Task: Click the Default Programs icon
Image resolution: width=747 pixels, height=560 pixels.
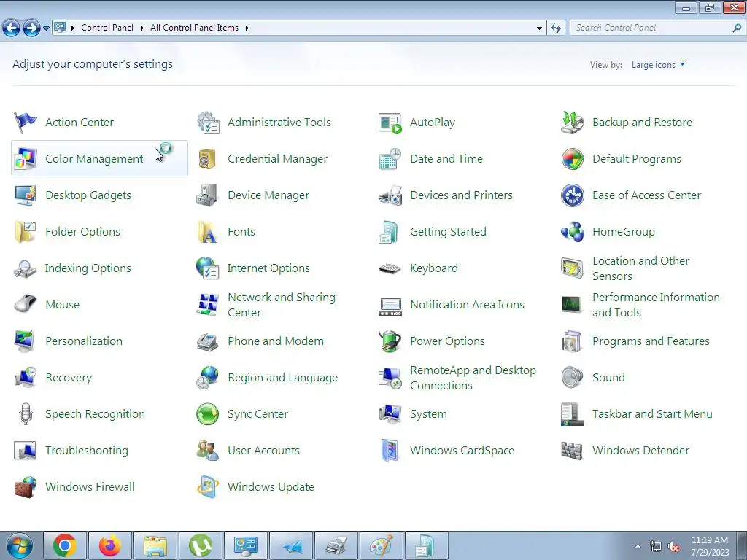Action: [x=572, y=158]
